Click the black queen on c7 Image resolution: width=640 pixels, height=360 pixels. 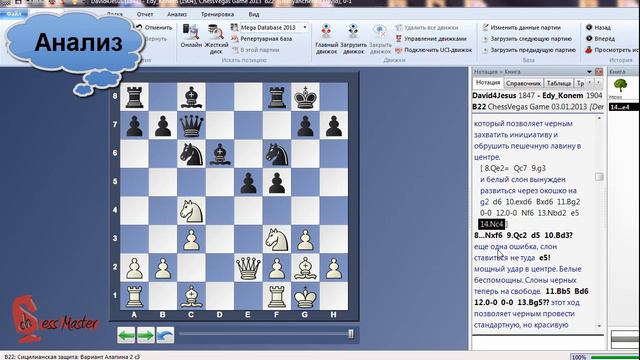(x=191, y=125)
